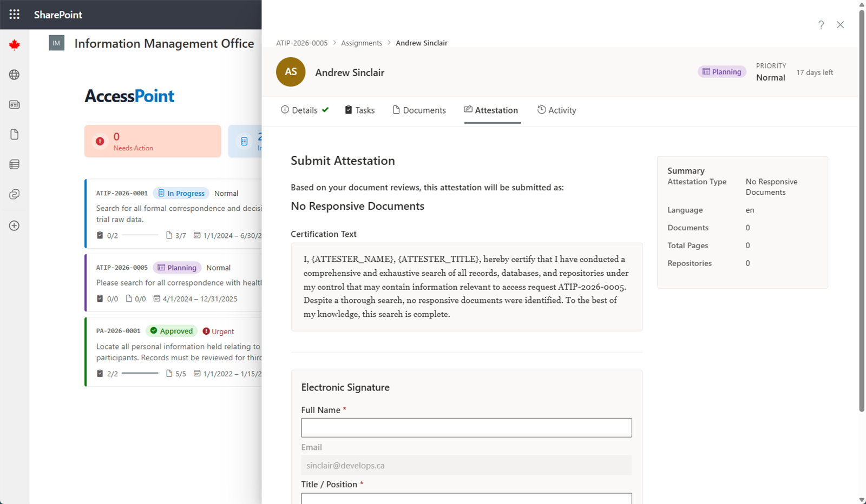Close the Andrew Sinclair assignment panel
The image size is (866, 504).
tap(840, 25)
